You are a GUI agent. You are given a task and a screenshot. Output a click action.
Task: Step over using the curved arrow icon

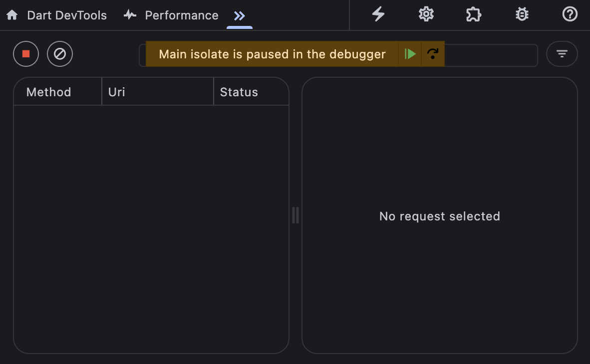(432, 53)
